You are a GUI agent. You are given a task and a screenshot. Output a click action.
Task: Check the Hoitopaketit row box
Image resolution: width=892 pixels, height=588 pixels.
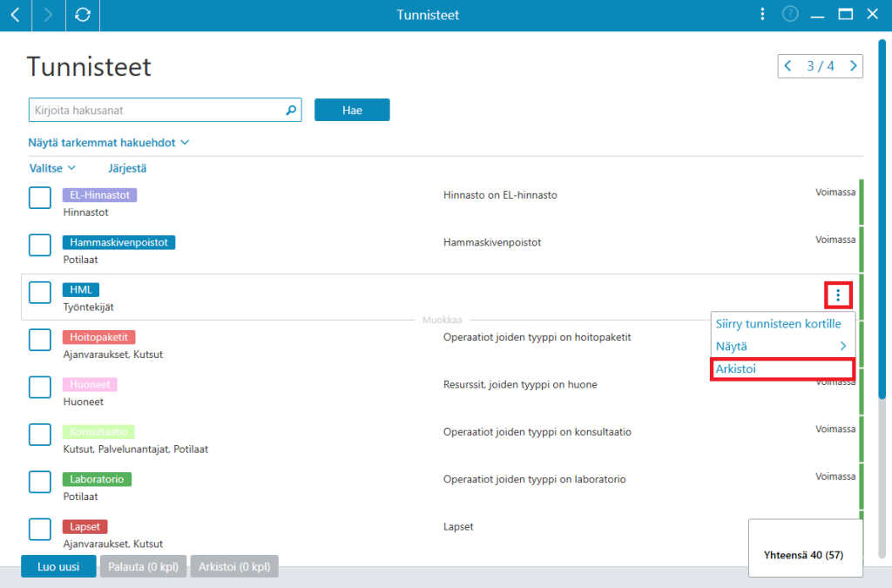pos(40,340)
